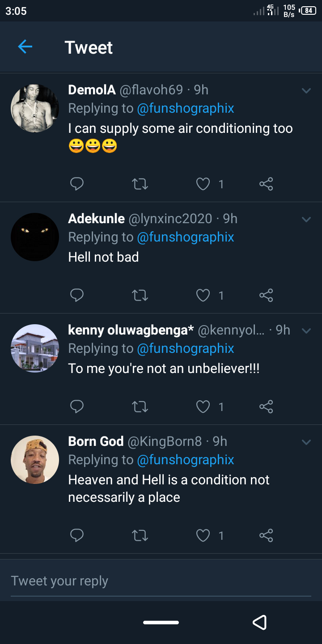This screenshot has height=644, width=322.
Task: Tap the back arrow in Tweet header
Action: pyautogui.click(x=25, y=47)
